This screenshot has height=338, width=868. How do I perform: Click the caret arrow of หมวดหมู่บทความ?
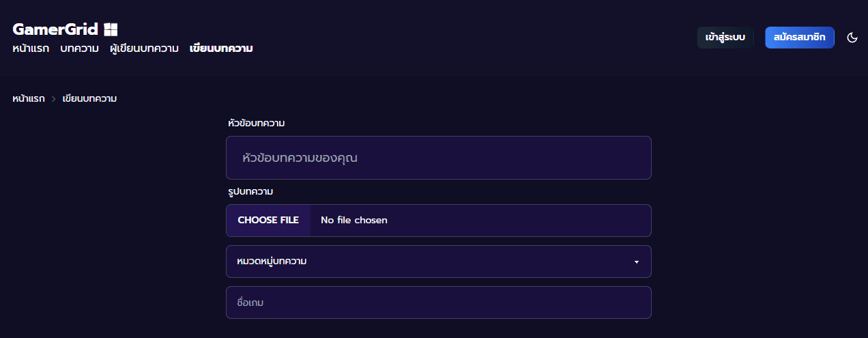coord(636,262)
